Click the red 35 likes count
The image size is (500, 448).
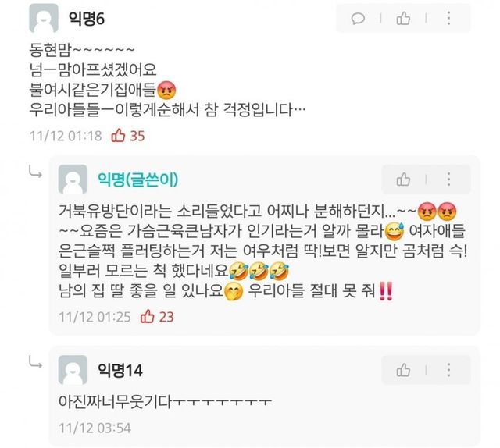coord(137,136)
